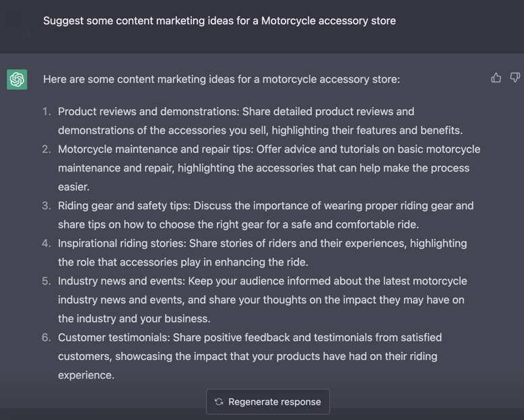
Task: Click the list number "3." marker
Action: click(x=46, y=206)
